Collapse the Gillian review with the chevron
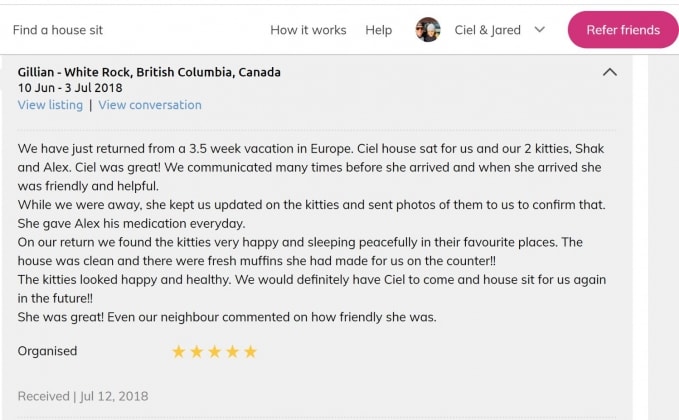679x420 pixels. 610,72
